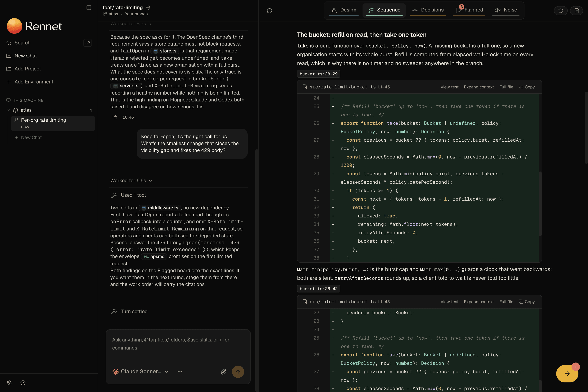Click the Rennet logo
The width and height of the screenshot is (588, 392).
(34, 26)
